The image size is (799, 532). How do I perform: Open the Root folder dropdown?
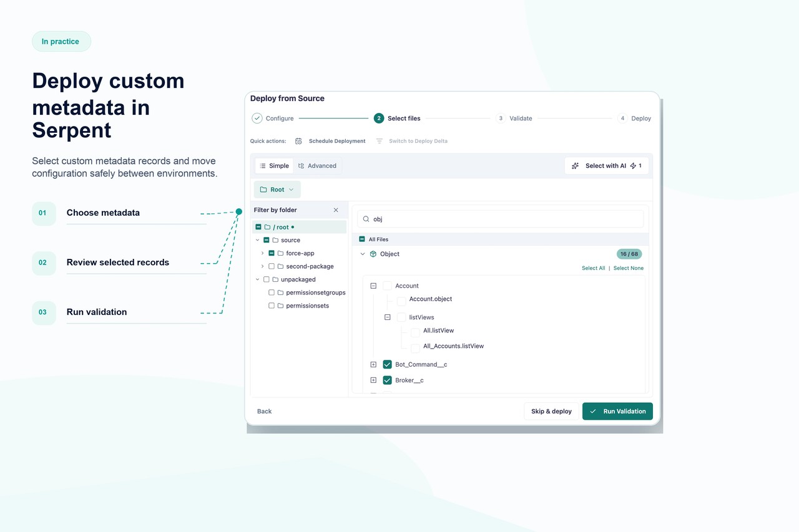point(277,190)
